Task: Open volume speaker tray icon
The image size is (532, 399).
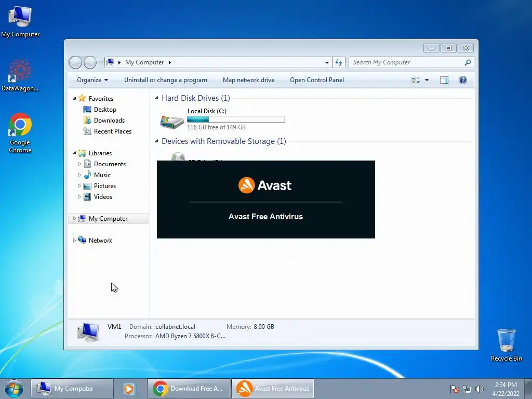Action: point(479,389)
